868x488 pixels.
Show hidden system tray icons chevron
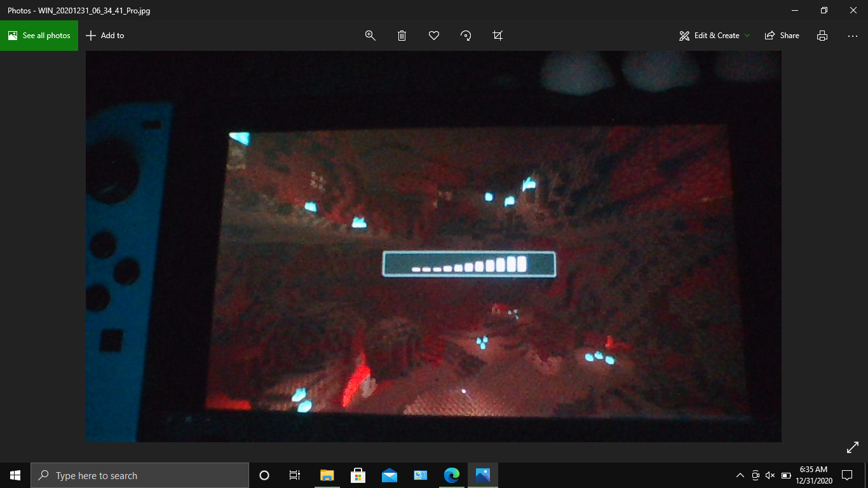[740, 475]
